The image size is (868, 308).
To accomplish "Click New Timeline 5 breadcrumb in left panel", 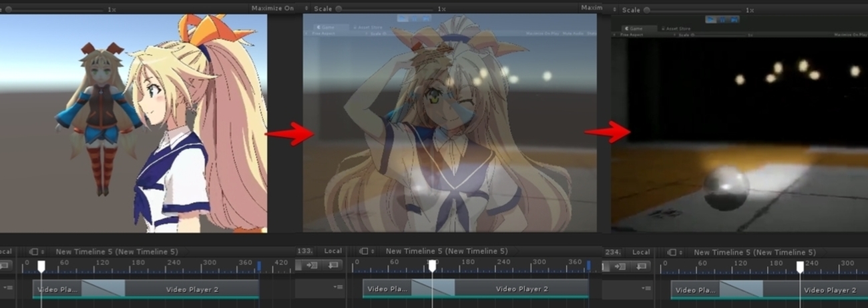I will click(x=117, y=252).
